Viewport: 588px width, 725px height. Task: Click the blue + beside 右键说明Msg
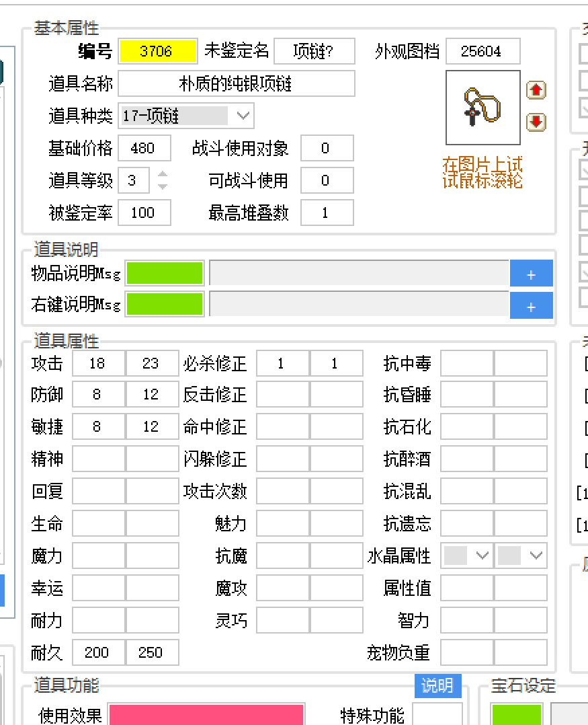click(532, 305)
